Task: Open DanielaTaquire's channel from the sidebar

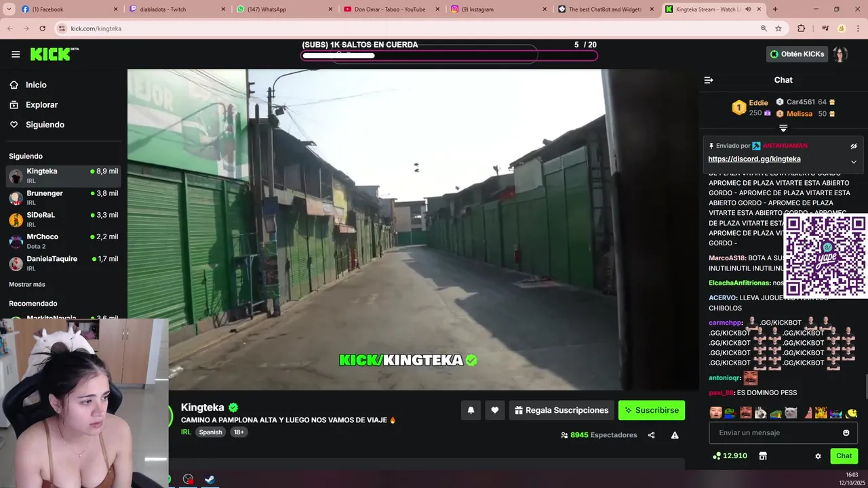Action: [63, 264]
